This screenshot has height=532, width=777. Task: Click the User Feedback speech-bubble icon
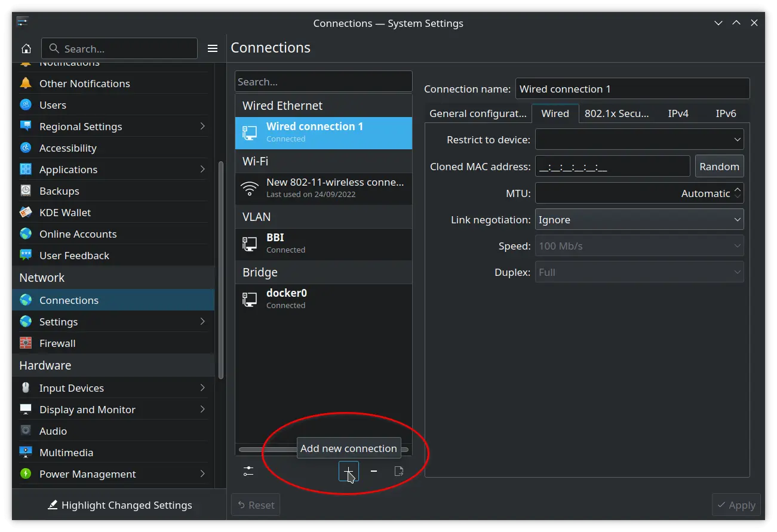pyautogui.click(x=26, y=256)
